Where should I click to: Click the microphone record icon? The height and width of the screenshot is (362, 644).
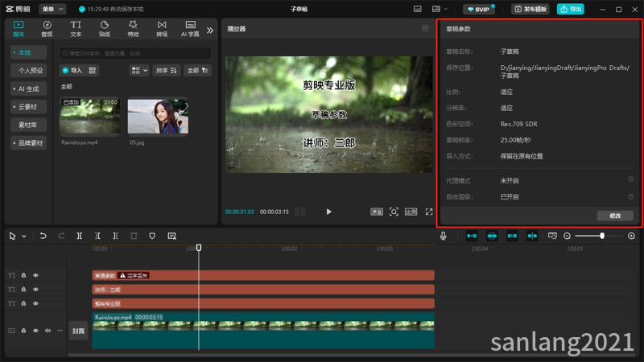pyautogui.click(x=444, y=236)
